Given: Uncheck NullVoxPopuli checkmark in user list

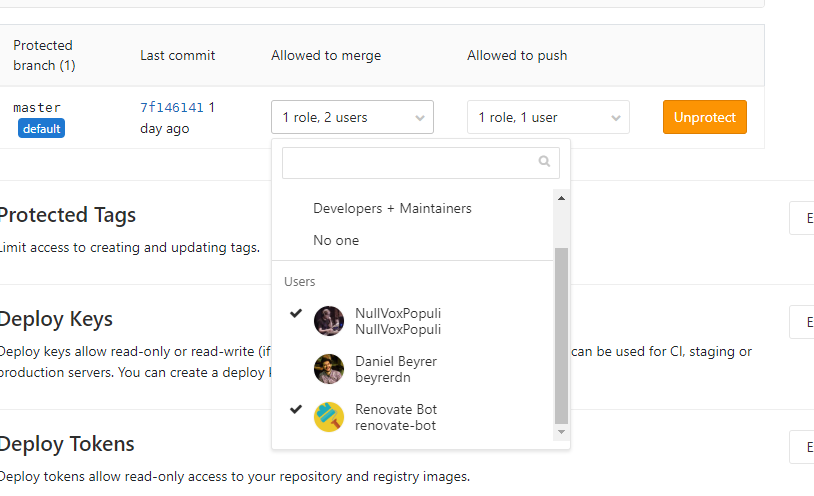Looking at the screenshot, I should tap(296, 313).
